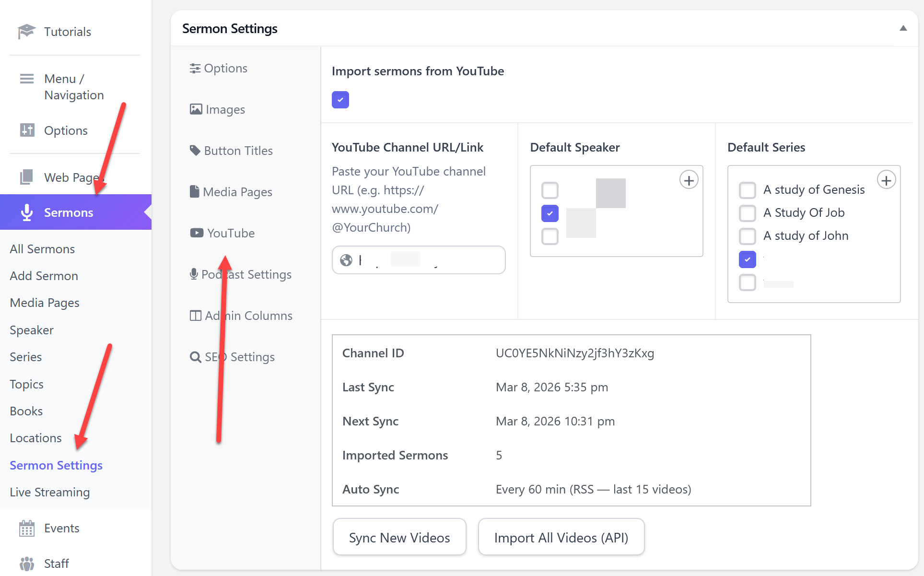Click the Menu / Navigation hamburger icon

coord(26,79)
